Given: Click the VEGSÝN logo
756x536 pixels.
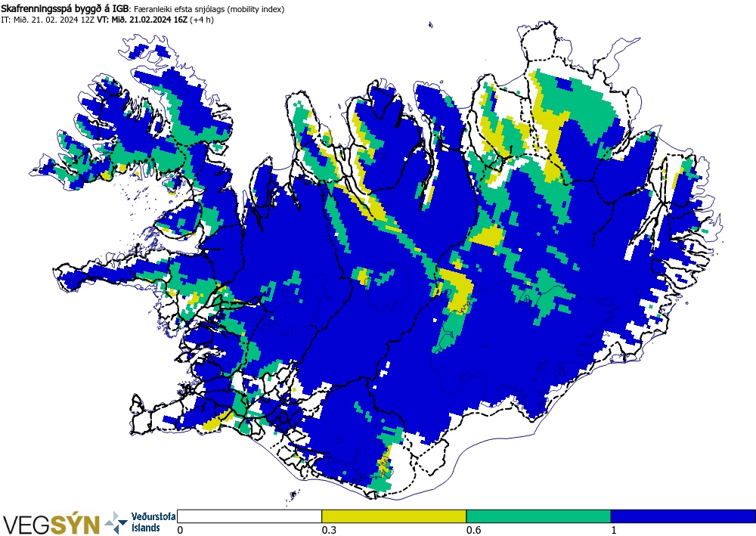Looking at the screenshot, I should point(51,524).
